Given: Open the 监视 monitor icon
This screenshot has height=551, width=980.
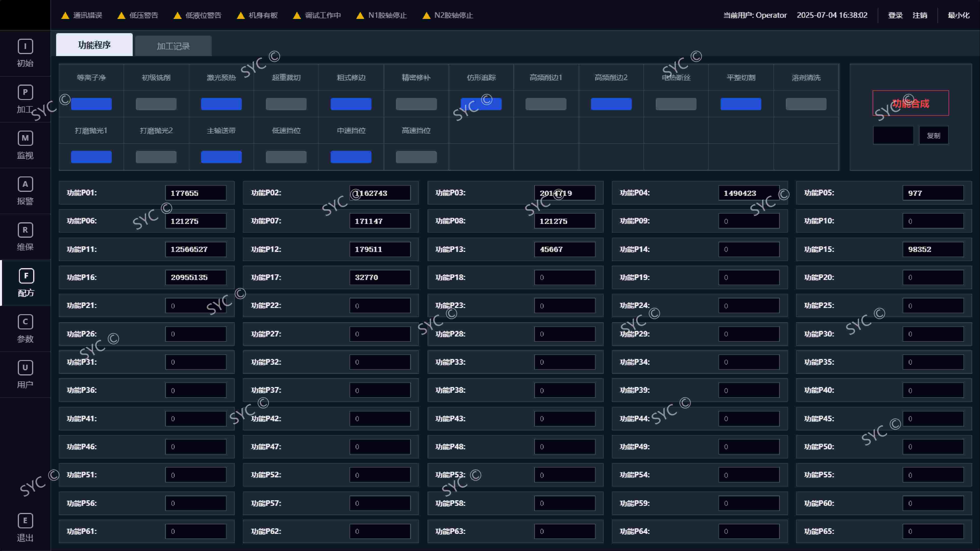Looking at the screenshot, I should pyautogui.click(x=25, y=138).
